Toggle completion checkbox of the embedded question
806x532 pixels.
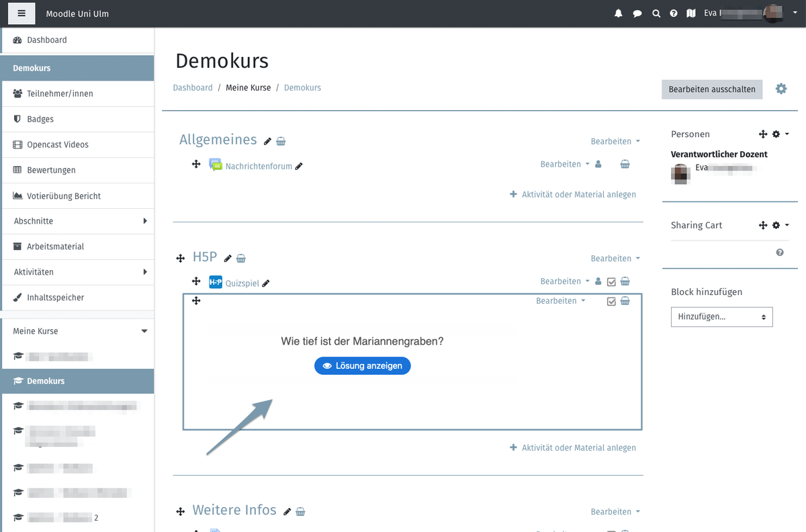[x=611, y=302]
